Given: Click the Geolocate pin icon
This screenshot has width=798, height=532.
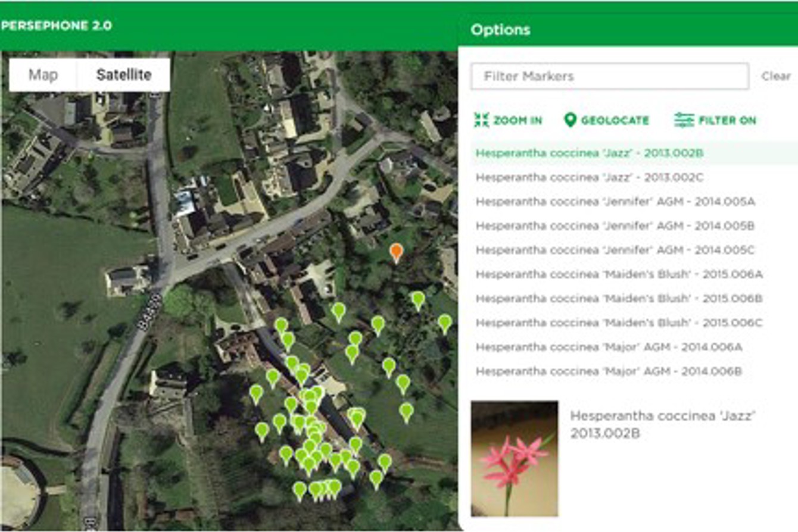Looking at the screenshot, I should [x=570, y=120].
